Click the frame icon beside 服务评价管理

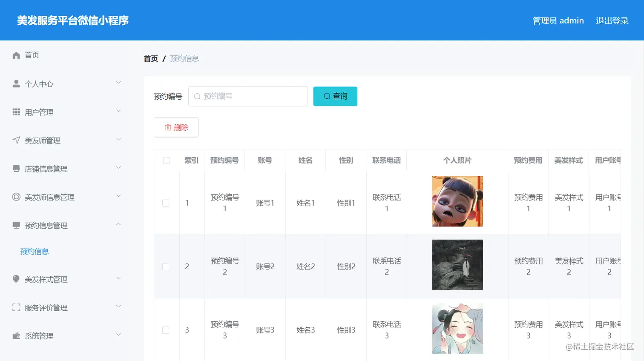[16, 307]
